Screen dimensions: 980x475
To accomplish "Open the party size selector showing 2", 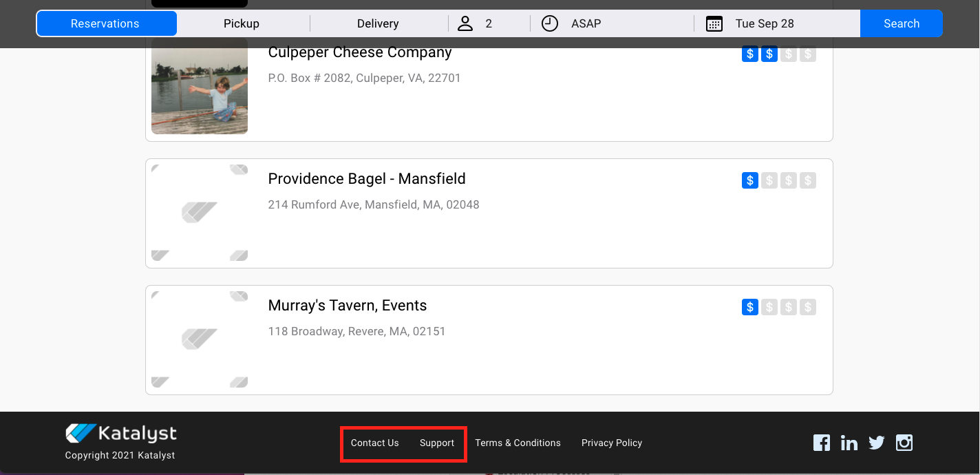I will (x=489, y=23).
